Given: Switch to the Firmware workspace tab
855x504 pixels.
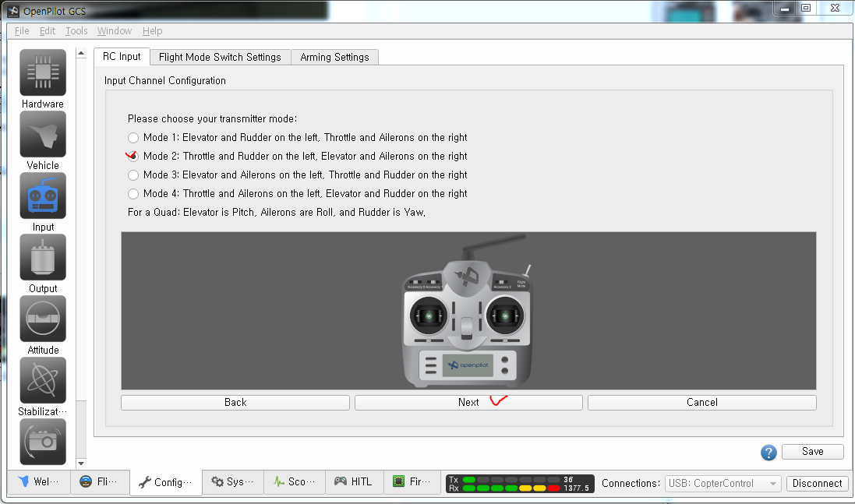Looking at the screenshot, I should click(412, 481).
